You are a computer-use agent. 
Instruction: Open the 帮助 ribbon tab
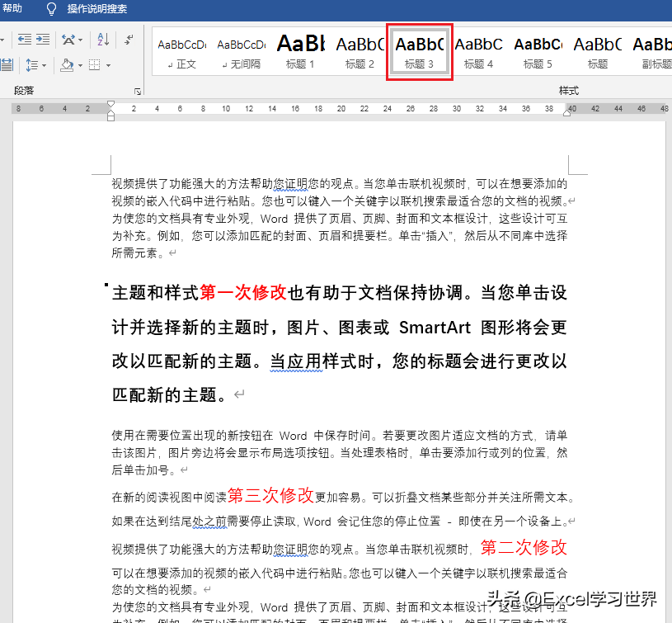tap(12, 8)
